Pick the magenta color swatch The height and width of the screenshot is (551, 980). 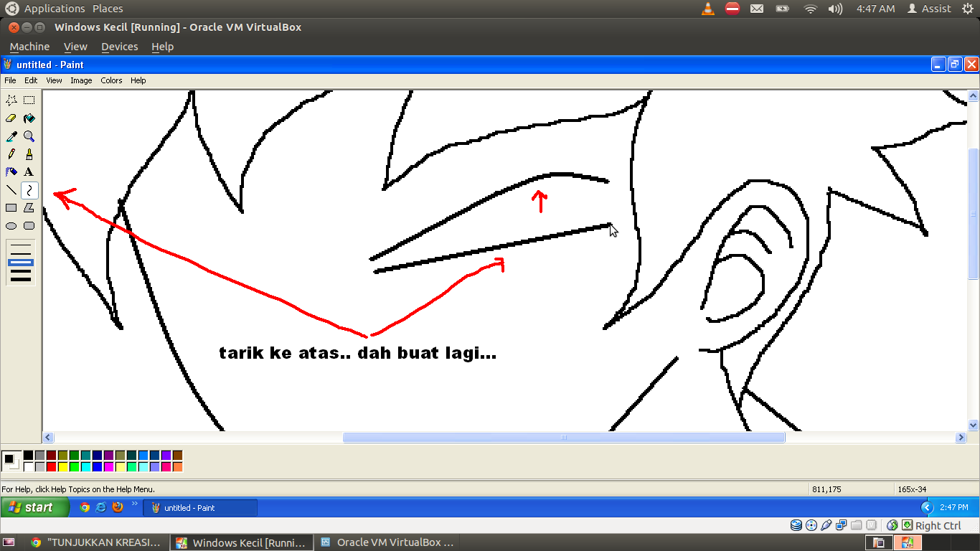coord(108,467)
